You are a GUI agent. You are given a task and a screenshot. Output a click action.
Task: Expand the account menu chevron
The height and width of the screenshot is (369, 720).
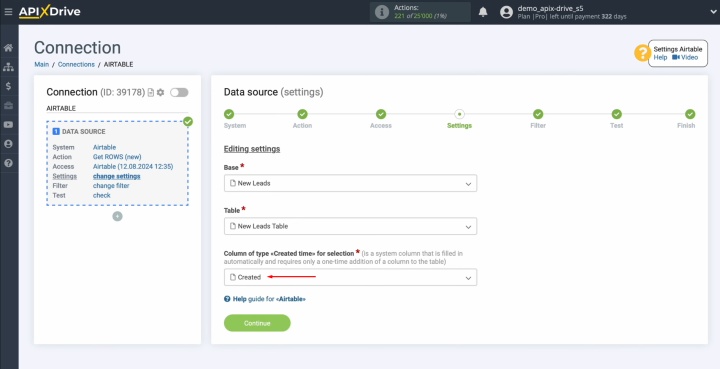(714, 12)
